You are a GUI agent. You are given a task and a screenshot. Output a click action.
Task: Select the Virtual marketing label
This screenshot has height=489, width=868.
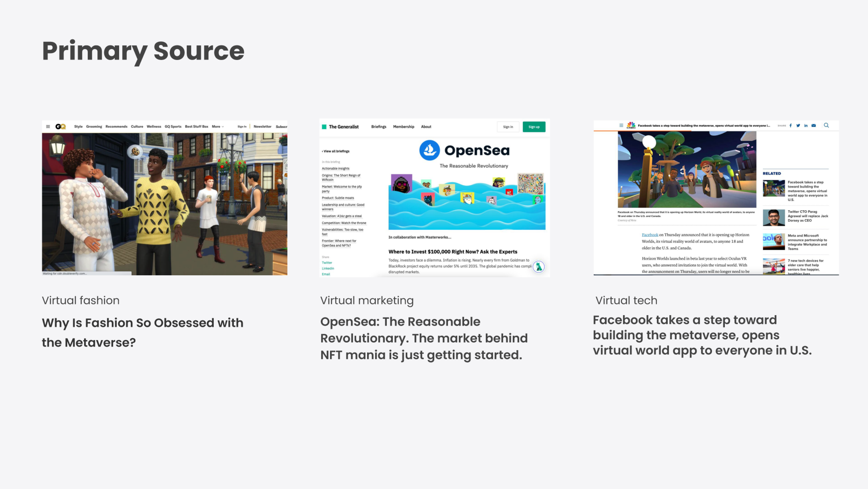pos(367,301)
